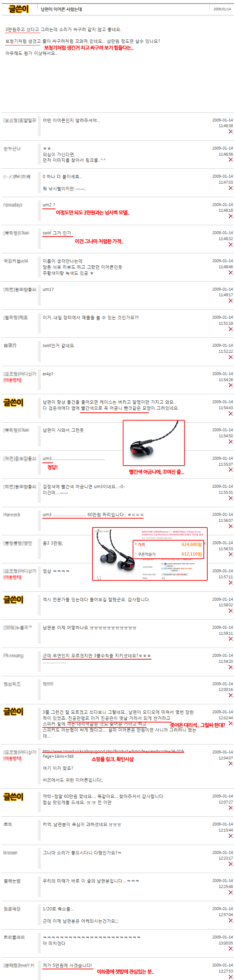
Task: Click X icon under timestamp 11:55:07
Action: (230, 470)
